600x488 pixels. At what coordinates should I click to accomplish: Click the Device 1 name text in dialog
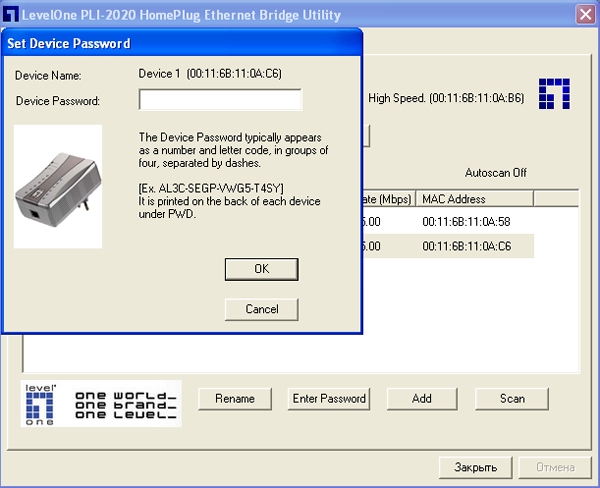click(x=210, y=73)
